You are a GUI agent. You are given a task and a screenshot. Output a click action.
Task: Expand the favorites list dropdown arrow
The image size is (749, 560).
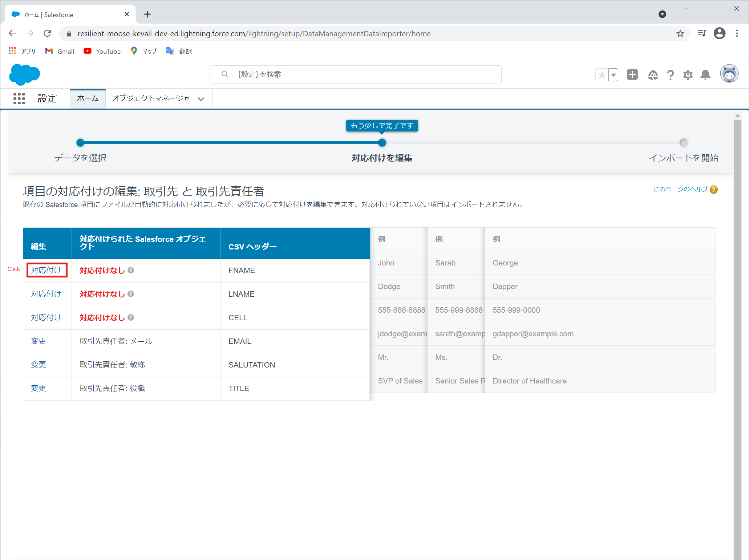coord(613,75)
